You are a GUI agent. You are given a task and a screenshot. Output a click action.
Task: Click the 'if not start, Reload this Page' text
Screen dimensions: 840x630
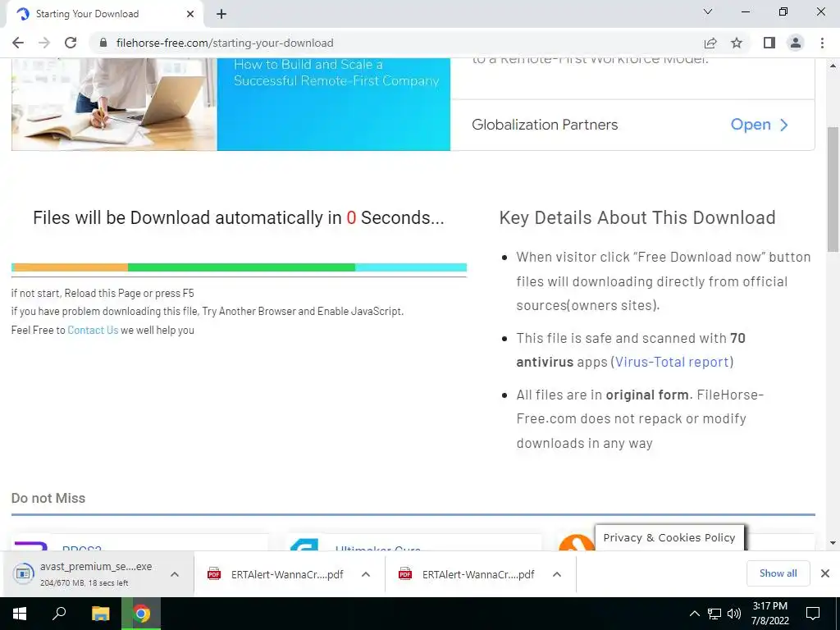103,294
